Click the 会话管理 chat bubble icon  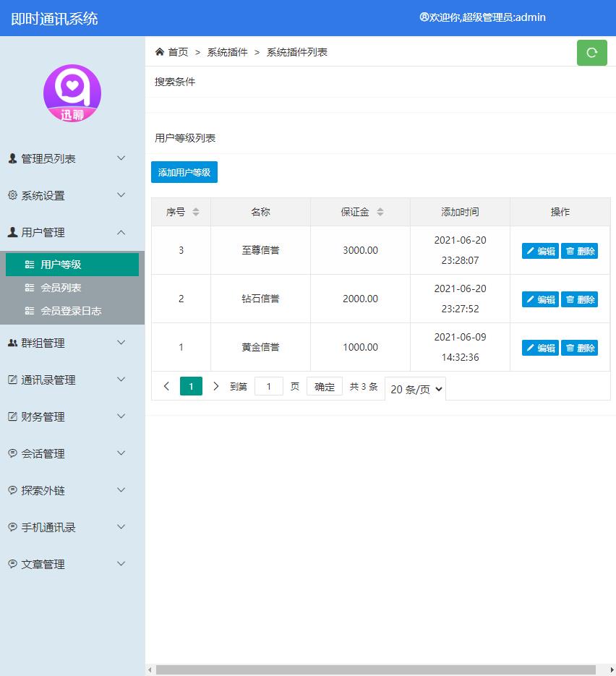[12, 453]
